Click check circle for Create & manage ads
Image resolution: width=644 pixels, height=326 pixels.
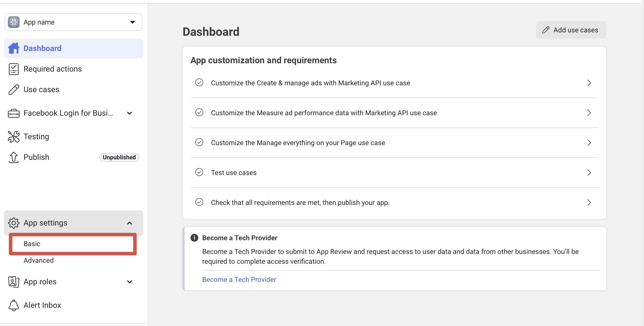199,82
